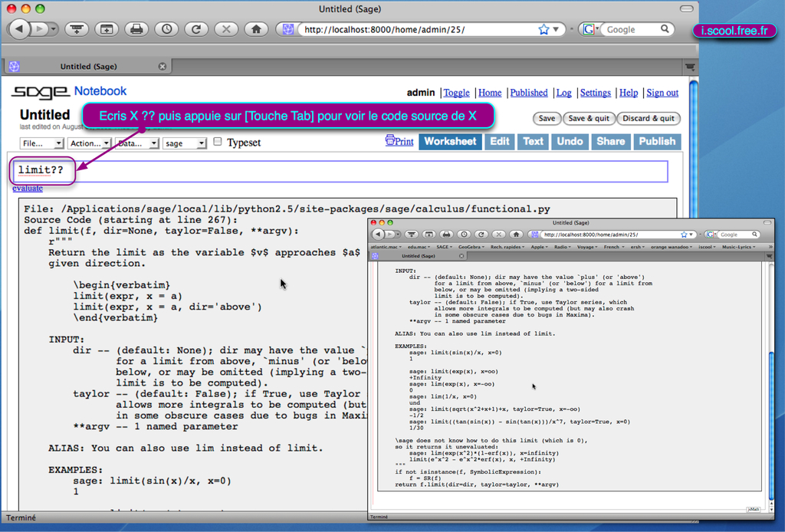Open the Share tab
Screen dimensions: 785x532
pyautogui.click(x=610, y=142)
